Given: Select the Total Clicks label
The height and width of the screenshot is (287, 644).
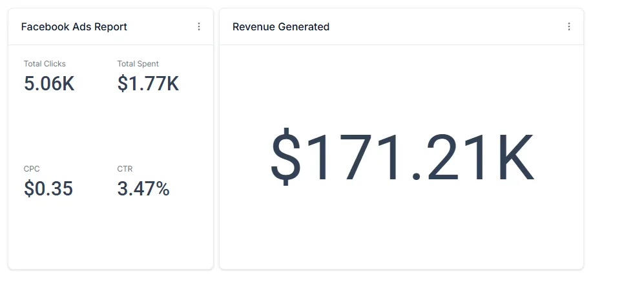Looking at the screenshot, I should 45,64.
